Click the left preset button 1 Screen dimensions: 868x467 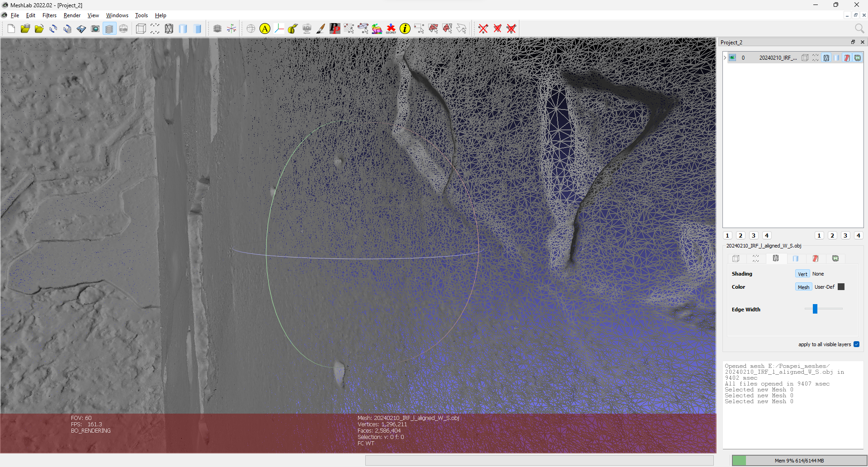click(727, 235)
